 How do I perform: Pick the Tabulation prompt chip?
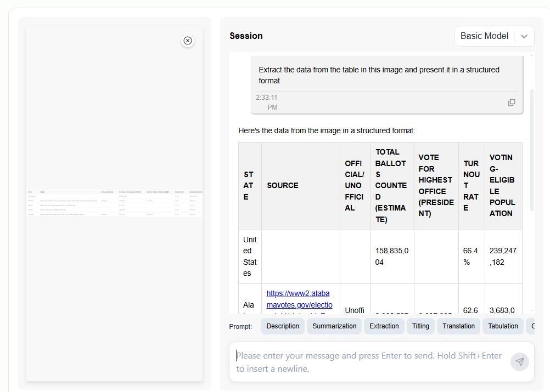click(x=503, y=326)
